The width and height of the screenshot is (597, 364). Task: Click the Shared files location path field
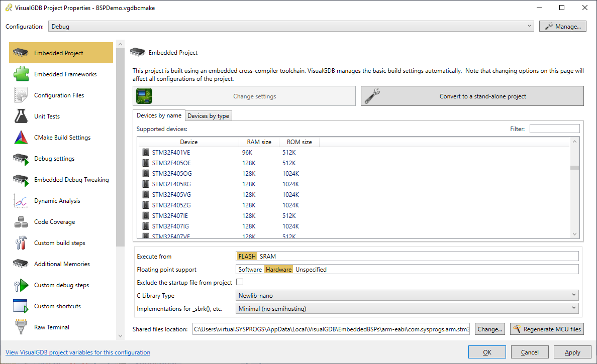(331, 329)
